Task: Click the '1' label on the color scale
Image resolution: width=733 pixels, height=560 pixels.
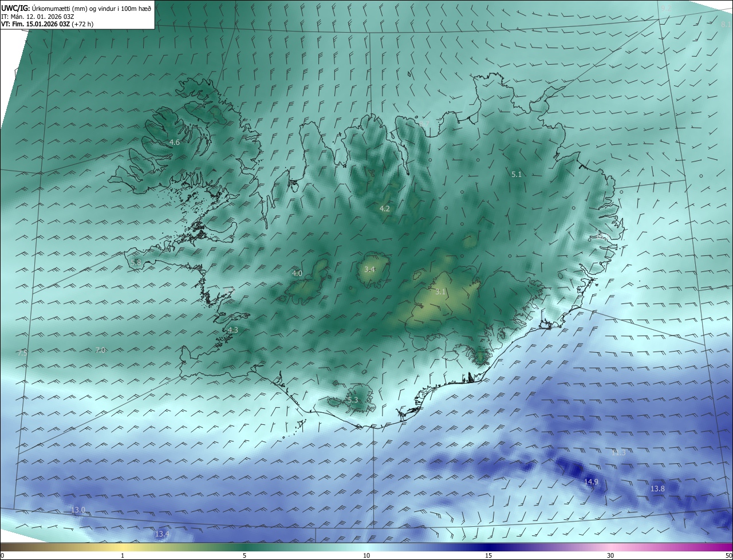Action: 123,555
